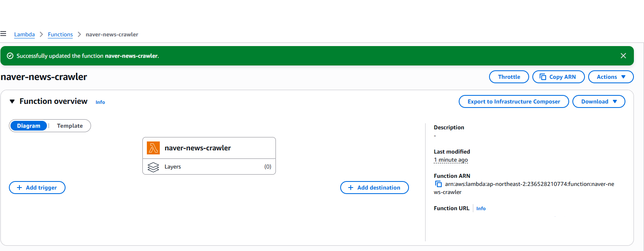The height and width of the screenshot is (251, 644).
Task: Click the '1 minute ago' timestamp
Action: [451, 160]
